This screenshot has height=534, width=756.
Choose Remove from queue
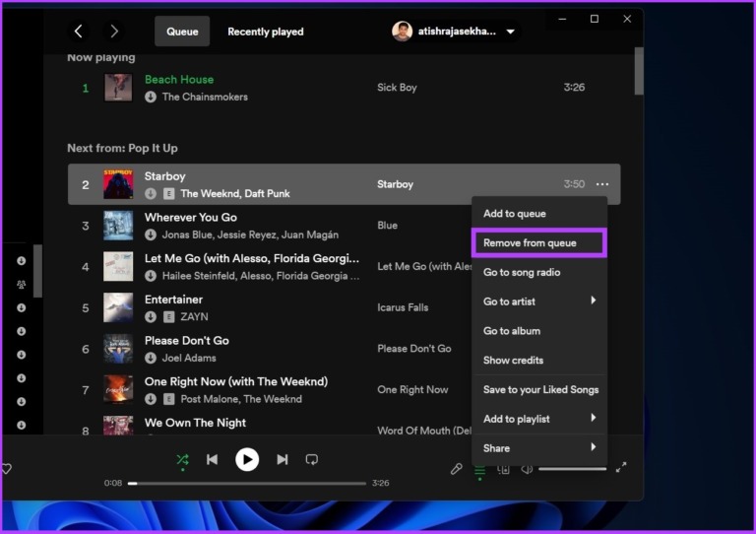click(539, 243)
